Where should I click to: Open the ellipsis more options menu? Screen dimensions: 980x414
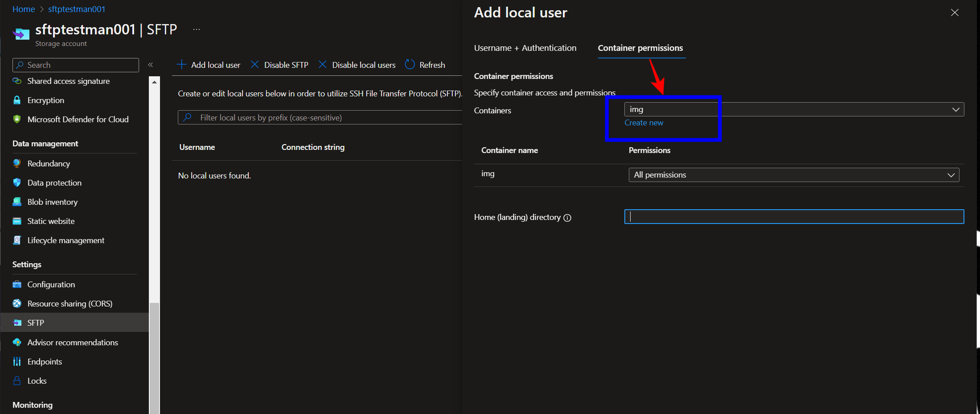197,29
